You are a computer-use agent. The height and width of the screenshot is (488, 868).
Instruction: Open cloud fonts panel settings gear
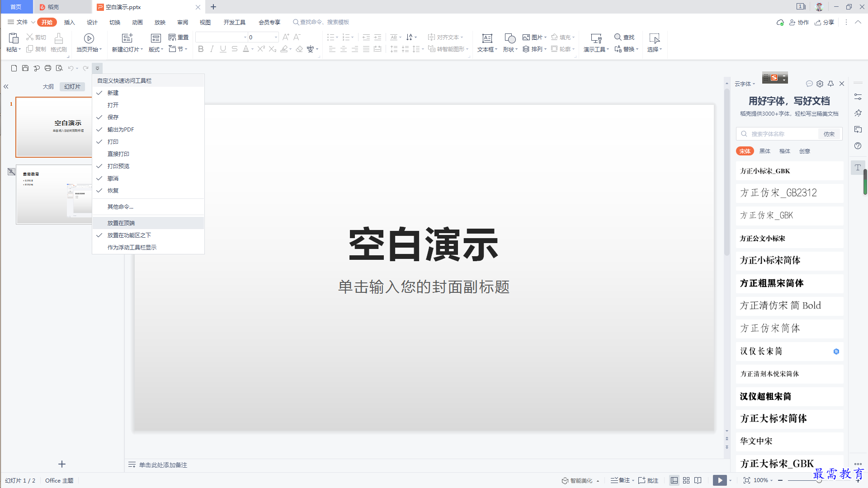(x=820, y=84)
